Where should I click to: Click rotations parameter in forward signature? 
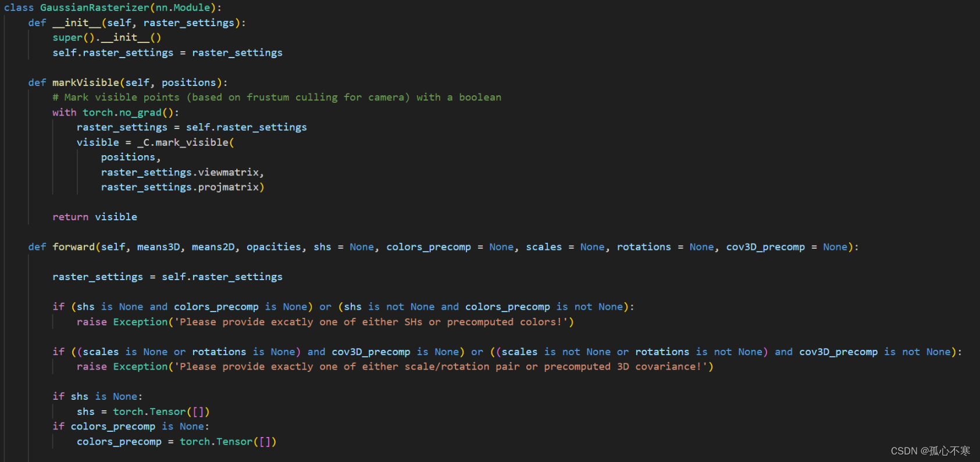pyautogui.click(x=644, y=247)
